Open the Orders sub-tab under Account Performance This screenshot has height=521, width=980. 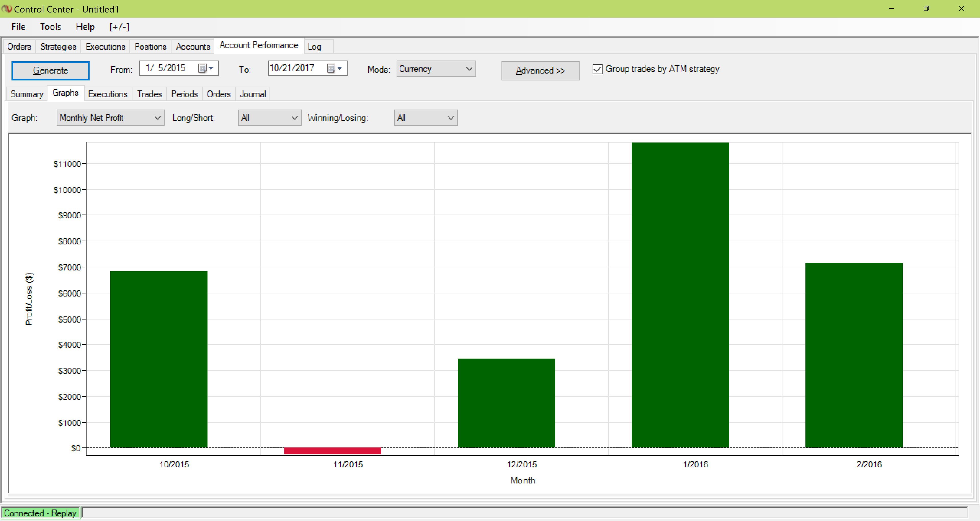tap(219, 94)
